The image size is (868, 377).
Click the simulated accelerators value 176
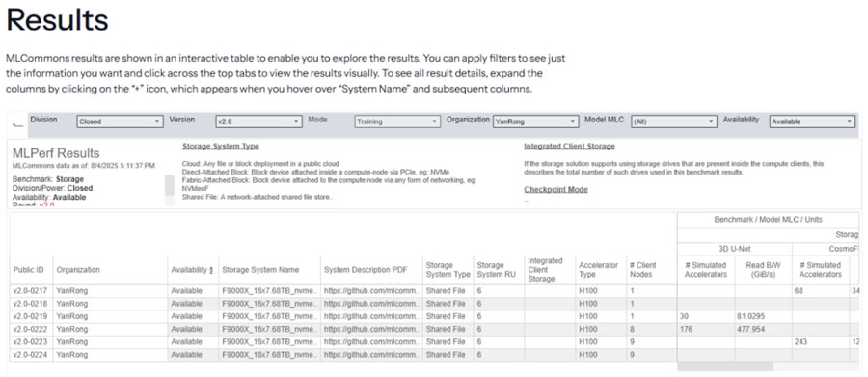coord(687,330)
